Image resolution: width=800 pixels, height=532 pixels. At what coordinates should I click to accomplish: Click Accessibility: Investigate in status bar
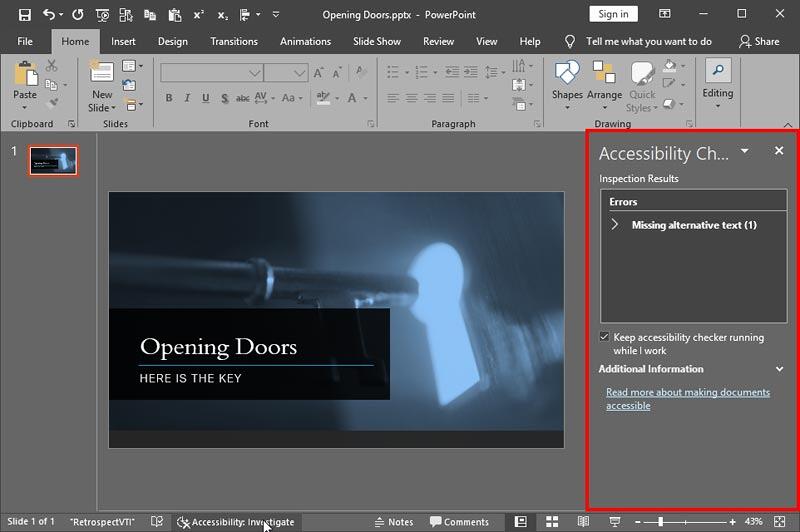[236, 522]
